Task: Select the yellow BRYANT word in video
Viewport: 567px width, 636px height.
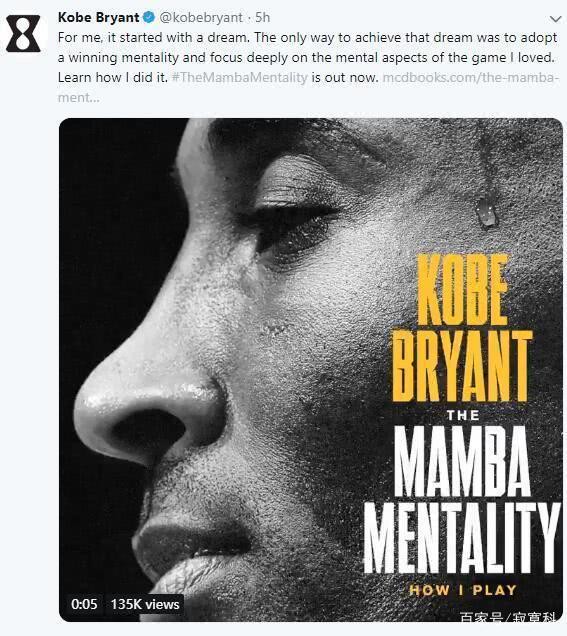Action: tap(462, 366)
